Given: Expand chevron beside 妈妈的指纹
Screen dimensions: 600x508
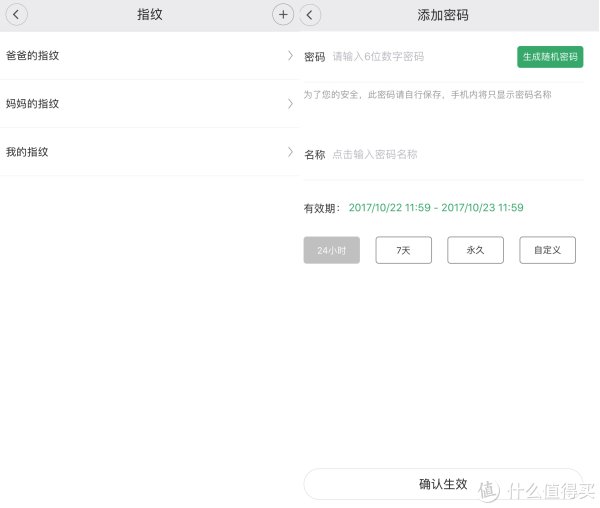Looking at the screenshot, I should click(x=290, y=104).
